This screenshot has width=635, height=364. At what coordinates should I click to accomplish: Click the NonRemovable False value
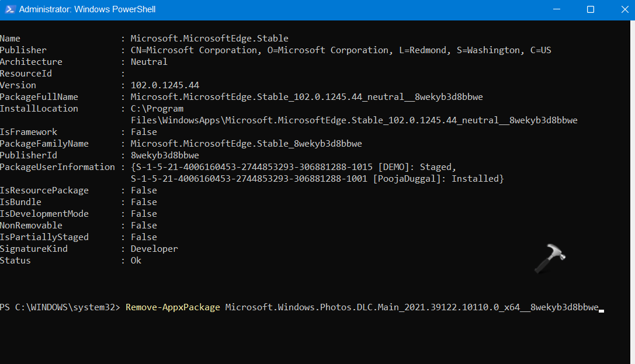(144, 226)
